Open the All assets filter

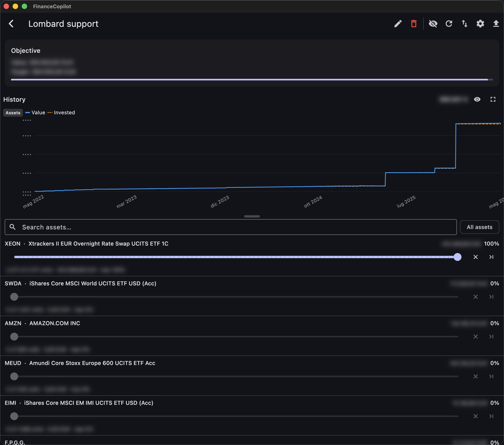[x=480, y=227]
